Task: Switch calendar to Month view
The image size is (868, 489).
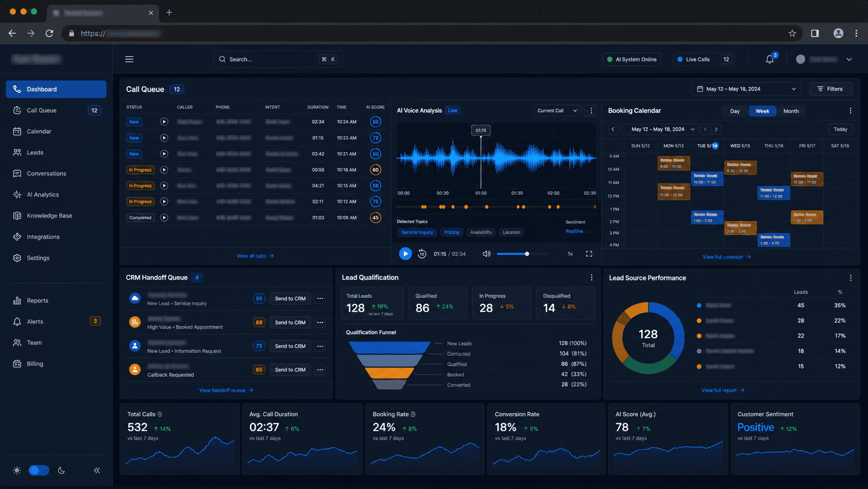Action: [x=791, y=111]
